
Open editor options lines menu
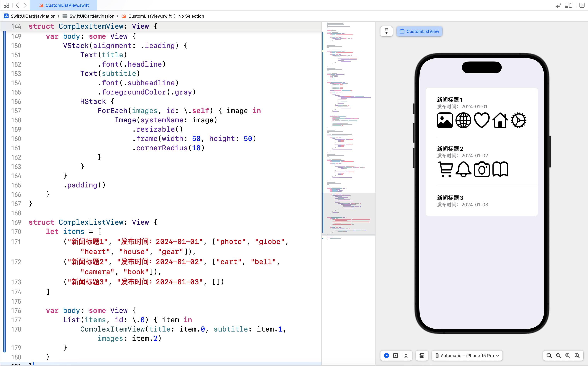click(x=568, y=5)
